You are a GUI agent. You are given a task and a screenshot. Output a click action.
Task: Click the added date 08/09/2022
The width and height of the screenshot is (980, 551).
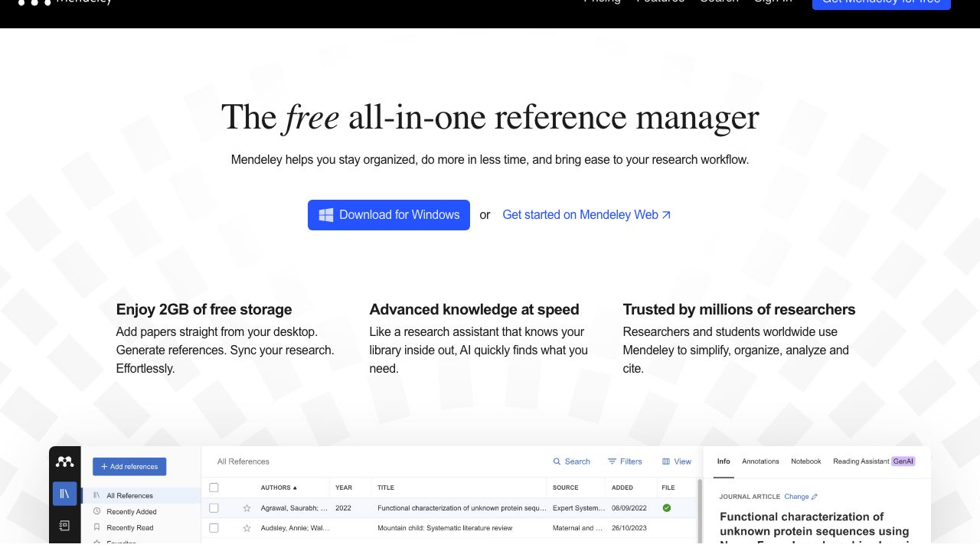coord(629,507)
